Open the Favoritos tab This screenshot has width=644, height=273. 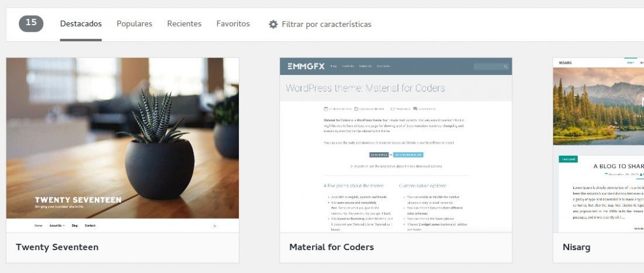[x=233, y=24]
